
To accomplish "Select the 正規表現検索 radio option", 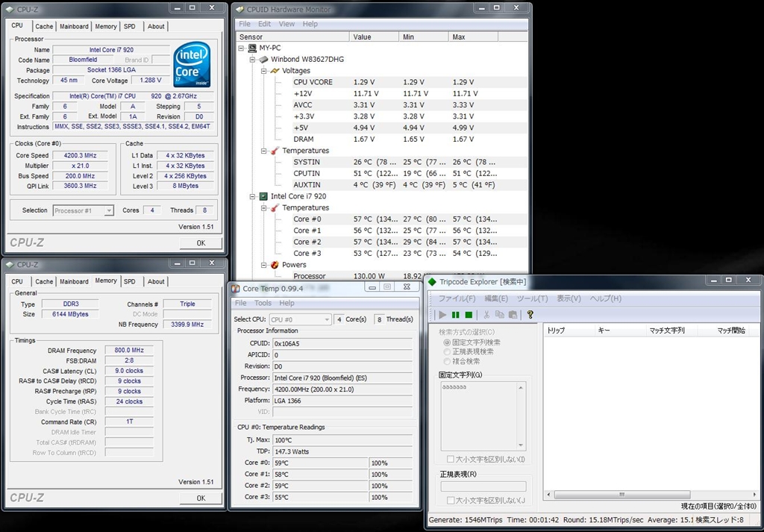I will pyautogui.click(x=447, y=351).
